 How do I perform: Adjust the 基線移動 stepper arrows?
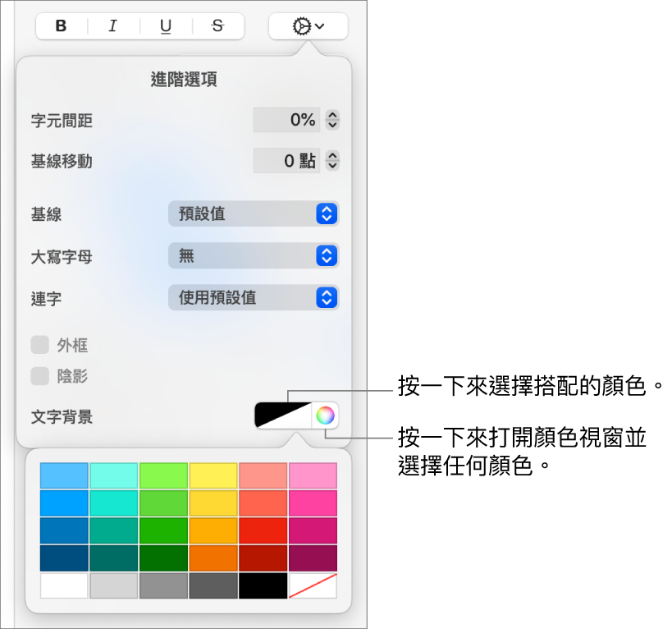(332, 161)
